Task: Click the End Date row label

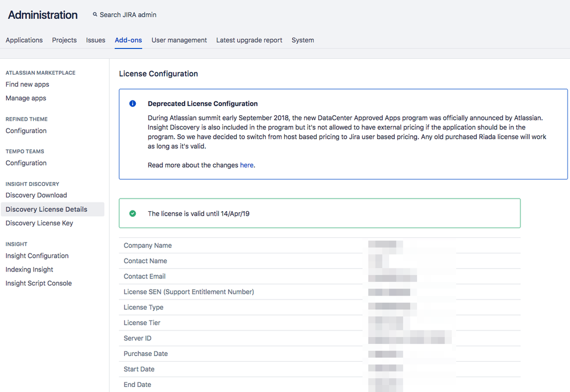Action: click(x=138, y=385)
